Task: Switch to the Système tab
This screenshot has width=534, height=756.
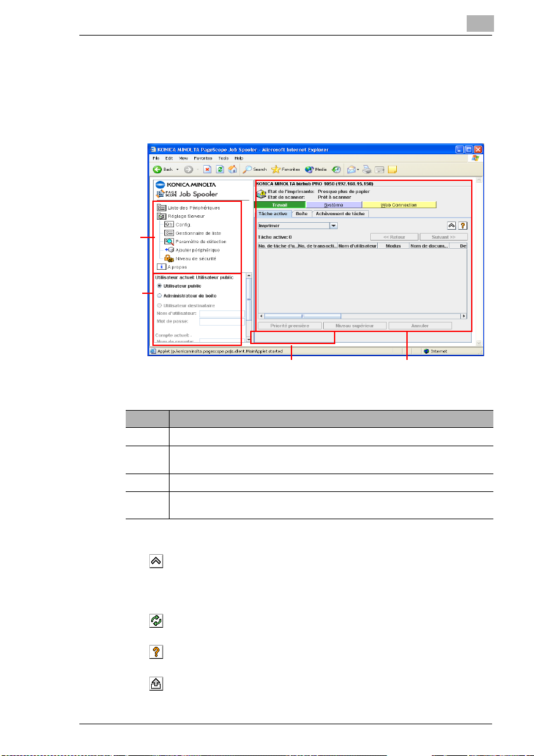Action: pos(333,205)
